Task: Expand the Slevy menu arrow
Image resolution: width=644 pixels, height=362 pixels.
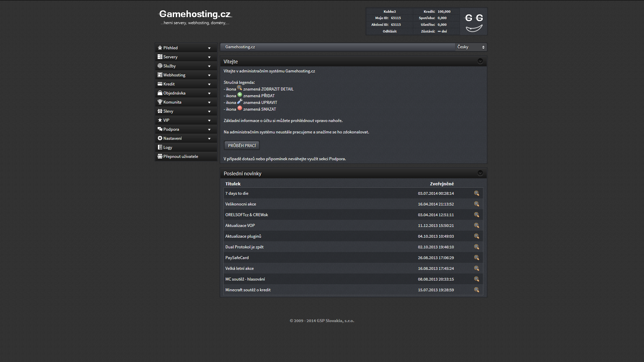Action: point(209,111)
